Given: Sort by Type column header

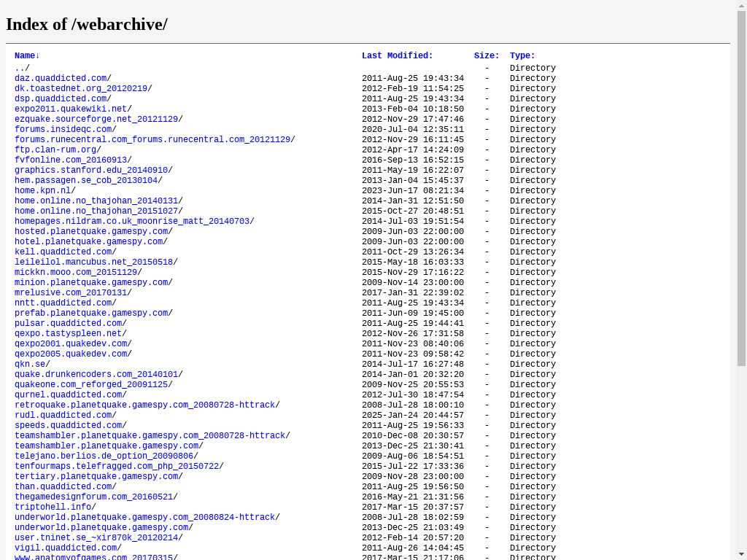Looking at the screenshot, I should 522,55.
